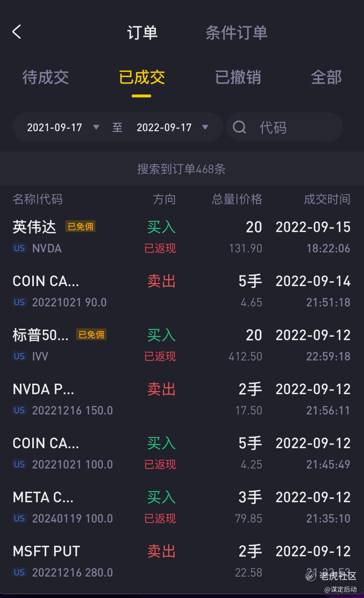The height and width of the screenshot is (598, 364).
Task: Tap the back arrow icon
Action: click(17, 32)
